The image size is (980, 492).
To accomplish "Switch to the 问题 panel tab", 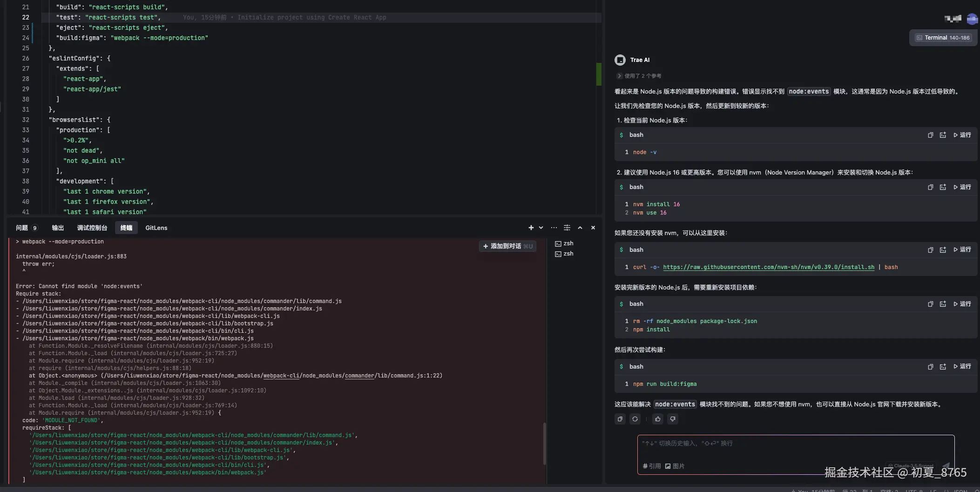I will pyautogui.click(x=26, y=228).
